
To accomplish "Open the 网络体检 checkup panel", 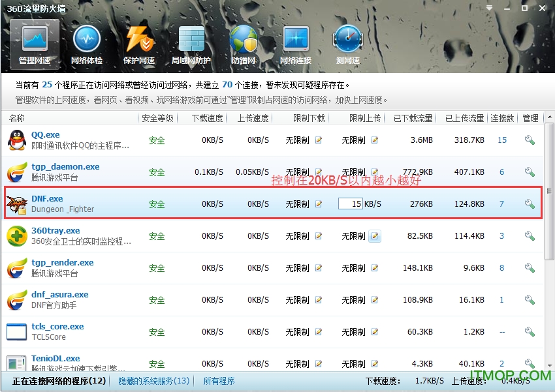I will coord(87,44).
